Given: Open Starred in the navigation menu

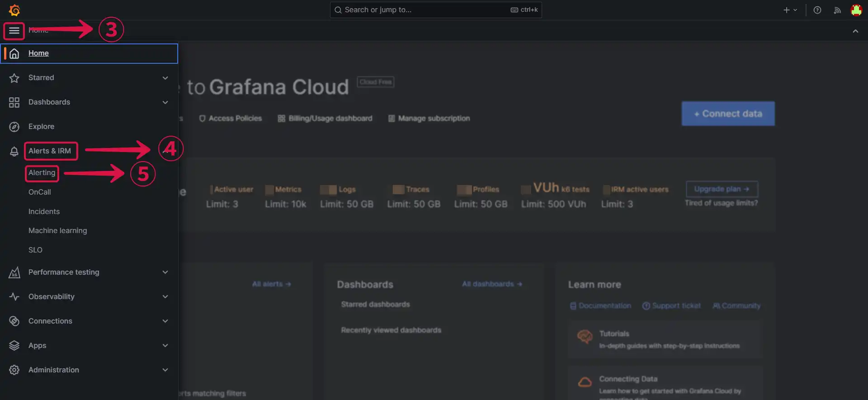Looking at the screenshot, I should (x=41, y=78).
